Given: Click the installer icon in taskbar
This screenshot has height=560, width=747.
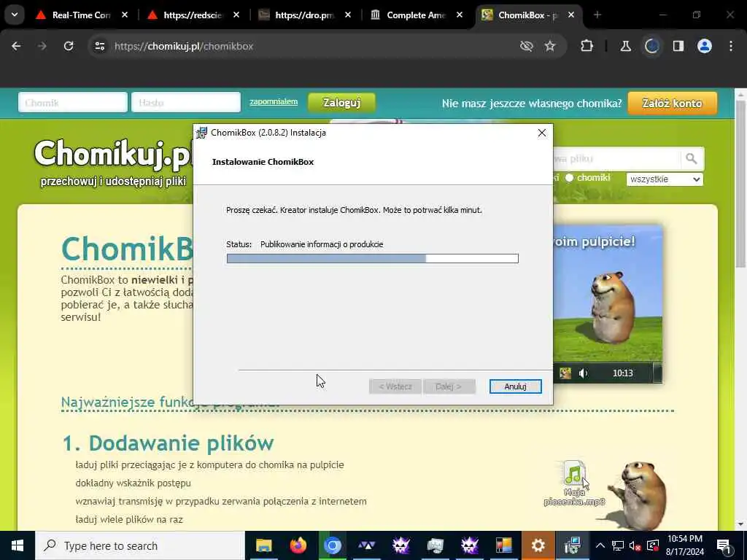Looking at the screenshot, I should pyautogui.click(x=572, y=545).
